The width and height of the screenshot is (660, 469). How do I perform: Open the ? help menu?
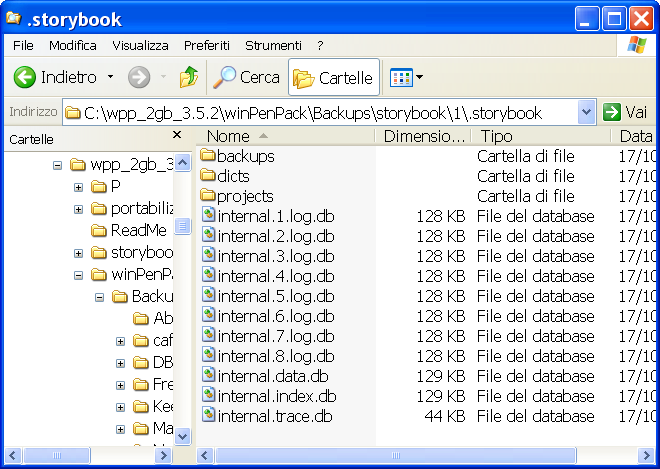[x=320, y=45]
